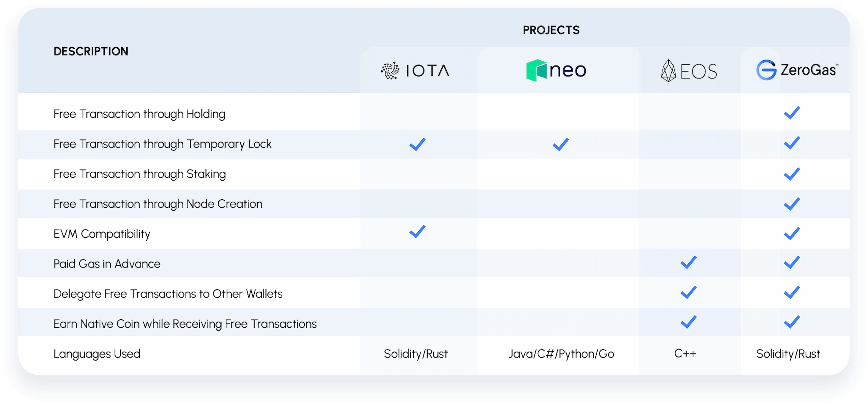Click the EOS C++ language cell
Screen dimensions: 868x404
pyautogui.click(x=685, y=354)
